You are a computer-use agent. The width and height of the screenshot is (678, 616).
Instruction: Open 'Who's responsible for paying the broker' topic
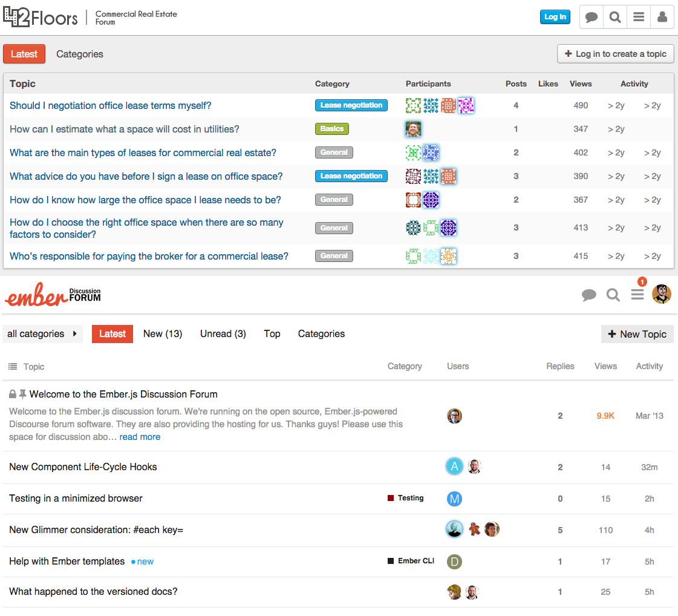click(x=149, y=256)
